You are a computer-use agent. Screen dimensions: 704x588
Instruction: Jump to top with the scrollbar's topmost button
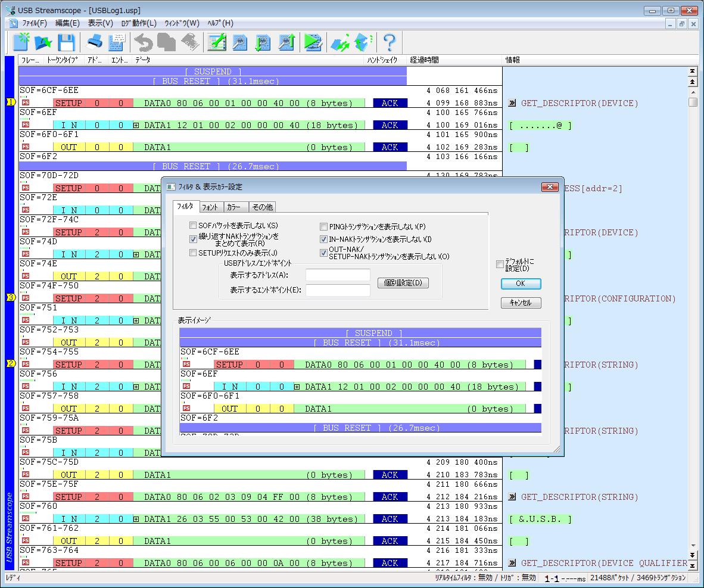(x=692, y=71)
